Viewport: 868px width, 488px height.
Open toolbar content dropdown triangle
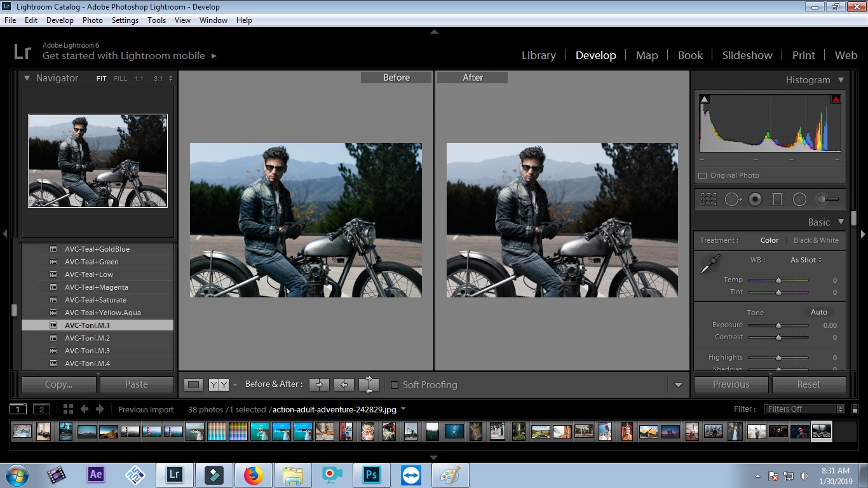coord(678,385)
